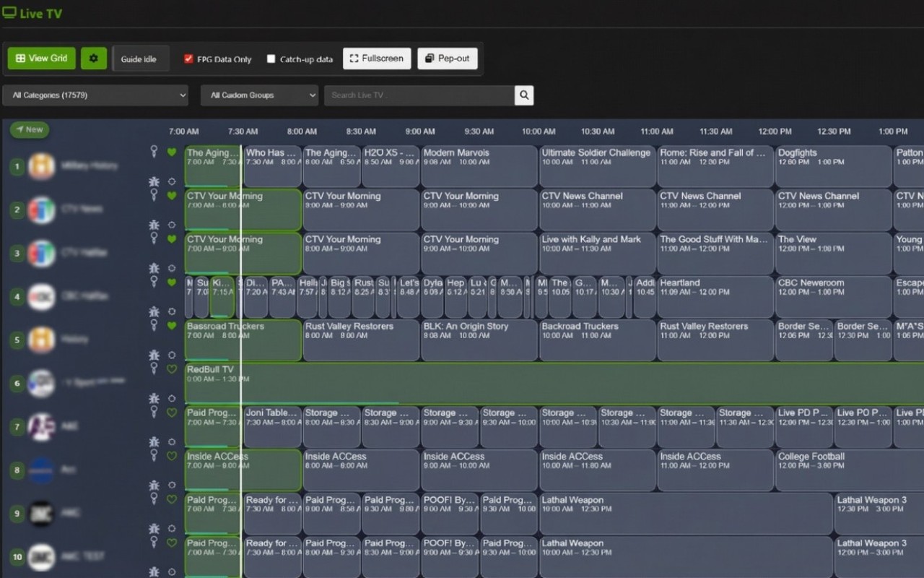Click channel 9's bug report icon
This screenshot has height=578, width=924.
(x=154, y=529)
